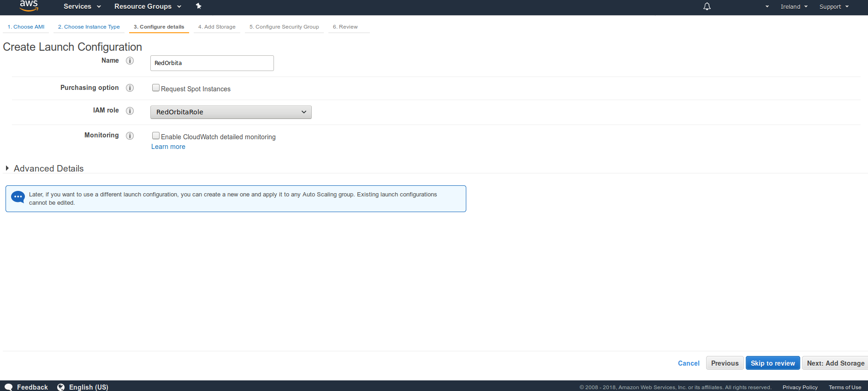Click the globe language icon in footer
Viewport: 868px width, 391px height.
[x=61, y=387]
